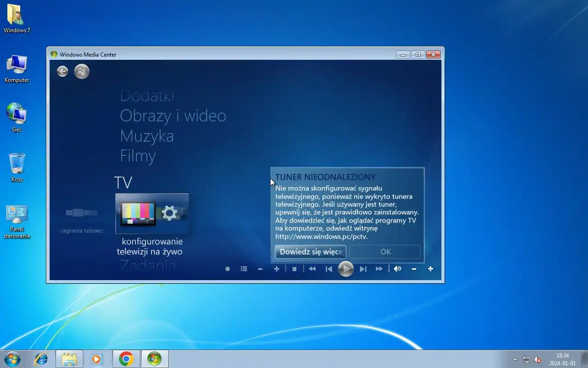
Task: Select the TV menu heading
Action: 123,183
